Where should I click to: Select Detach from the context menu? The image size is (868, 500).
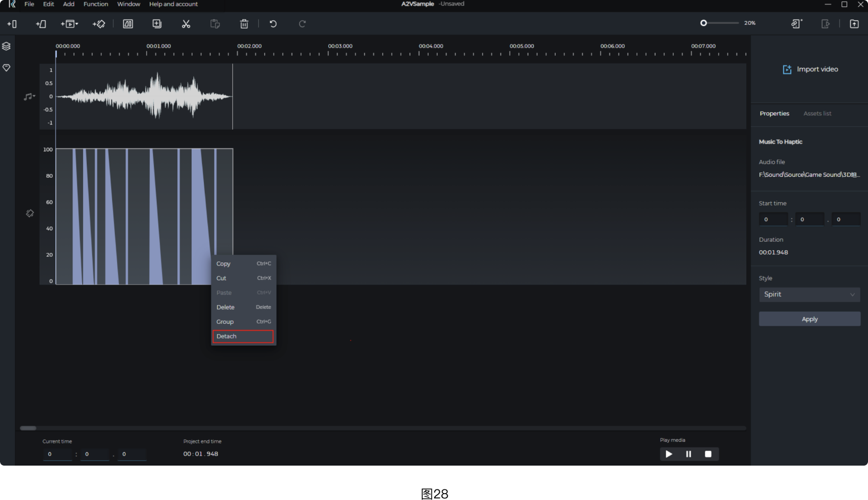tap(243, 337)
